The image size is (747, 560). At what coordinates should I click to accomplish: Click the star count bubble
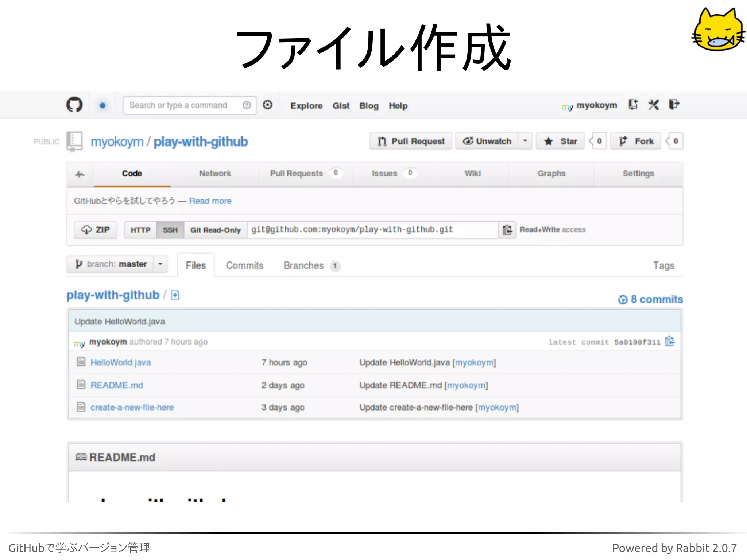click(598, 141)
